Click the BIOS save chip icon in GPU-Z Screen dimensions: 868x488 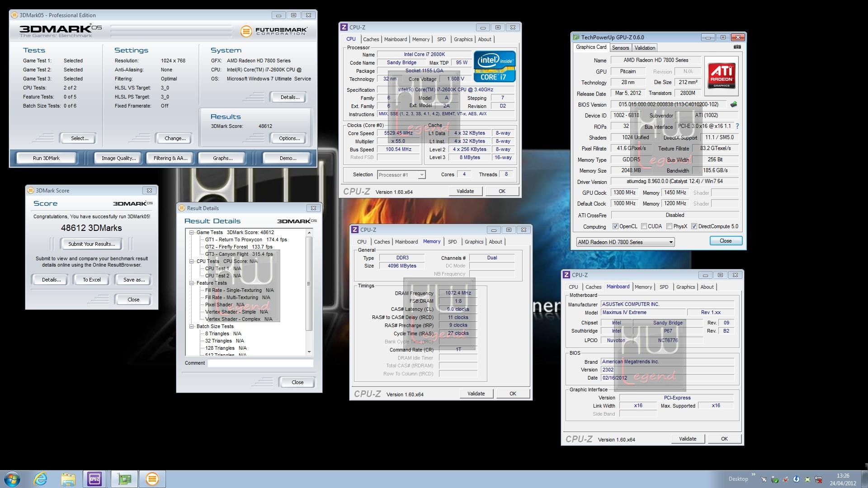point(733,104)
